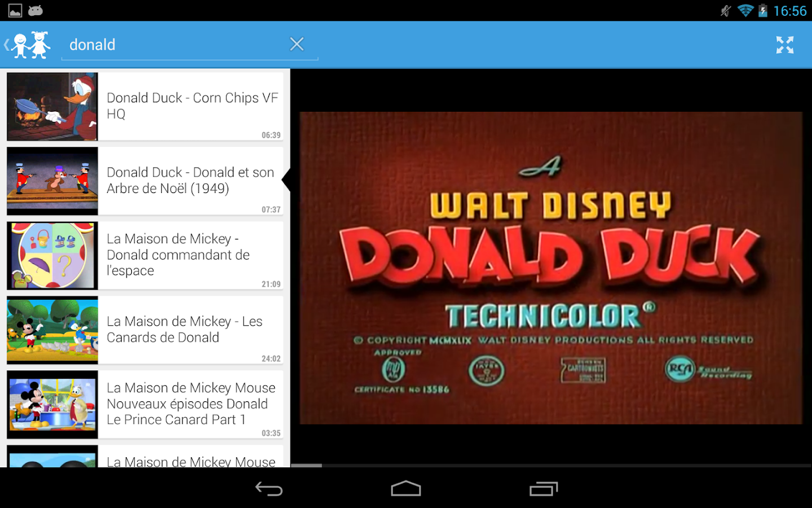This screenshot has width=812, height=508.
Task: Open the Donald commandant de l'espace thumbnail
Action: pos(52,255)
